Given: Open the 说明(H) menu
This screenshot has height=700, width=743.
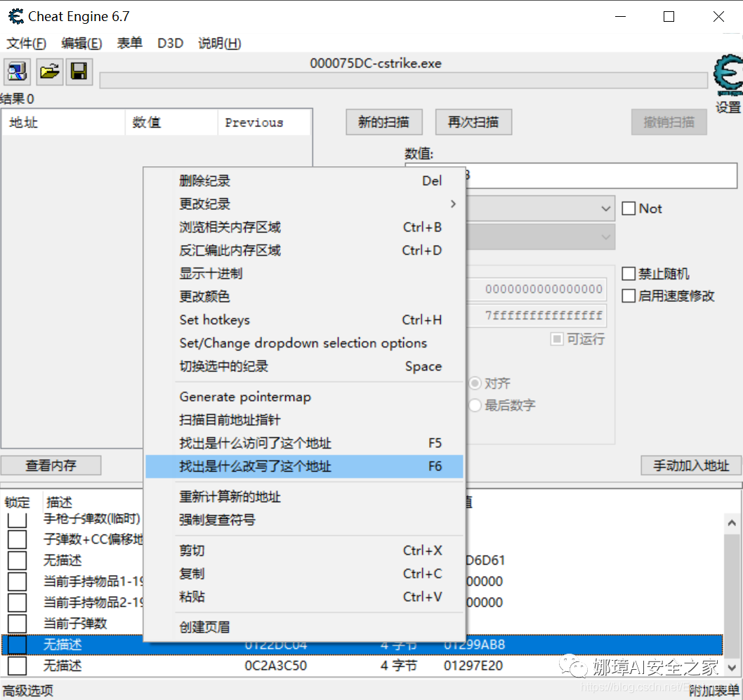Looking at the screenshot, I should pyautogui.click(x=219, y=43).
